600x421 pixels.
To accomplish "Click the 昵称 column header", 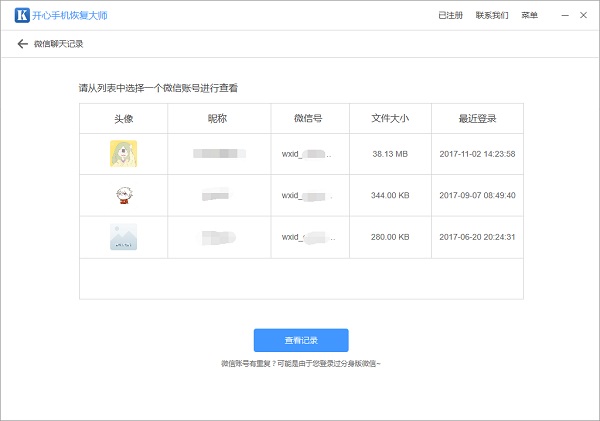I will click(x=217, y=119).
